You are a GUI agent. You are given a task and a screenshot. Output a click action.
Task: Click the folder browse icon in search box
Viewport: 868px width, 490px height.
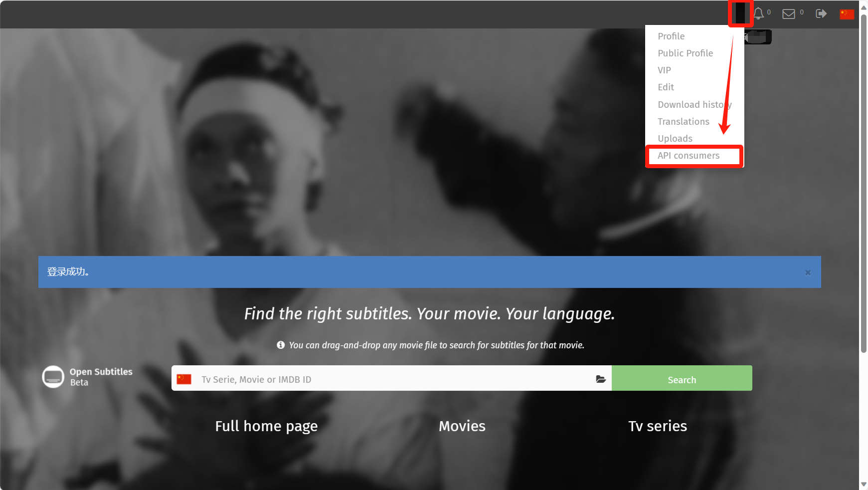[601, 379]
